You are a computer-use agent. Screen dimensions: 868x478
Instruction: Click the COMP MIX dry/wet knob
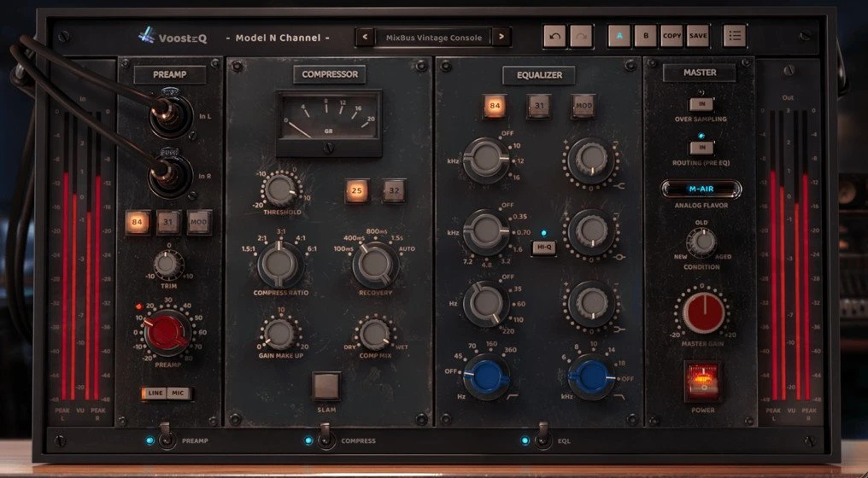(375, 334)
